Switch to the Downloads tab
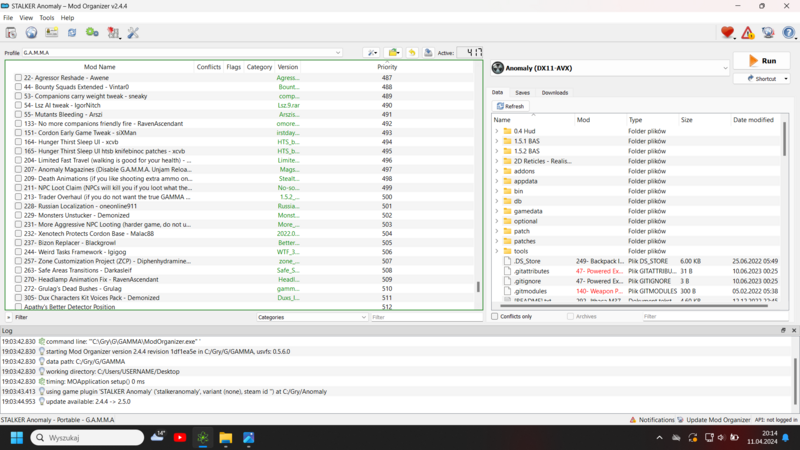This screenshot has height=450, width=800. 554,93
